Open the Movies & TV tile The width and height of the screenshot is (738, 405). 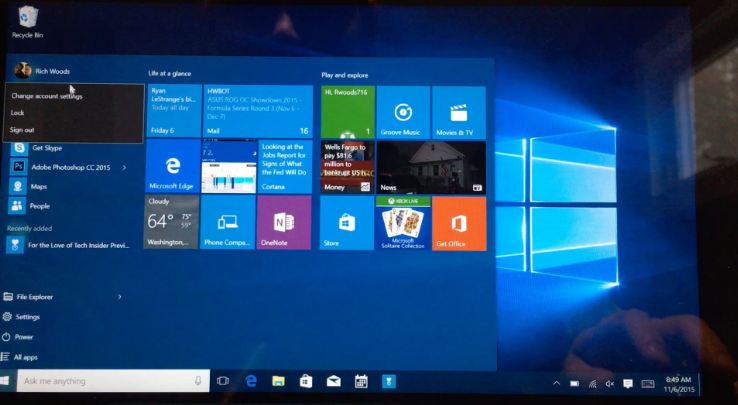click(x=458, y=112)
